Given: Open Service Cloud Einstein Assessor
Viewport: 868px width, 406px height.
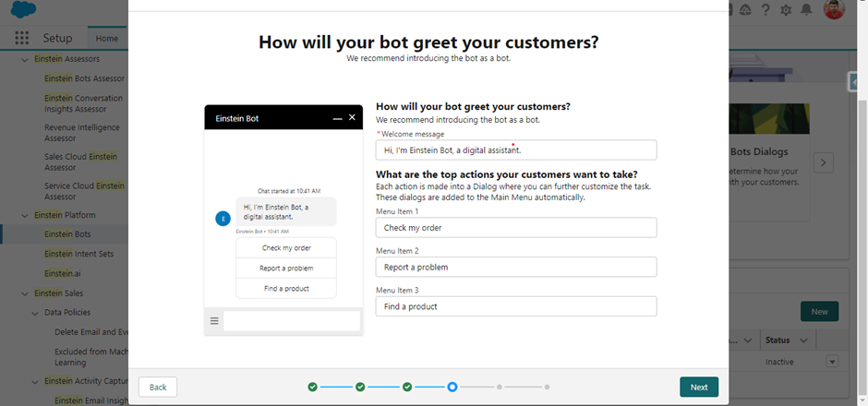Looking at the screenshot, I should [84, 191].
